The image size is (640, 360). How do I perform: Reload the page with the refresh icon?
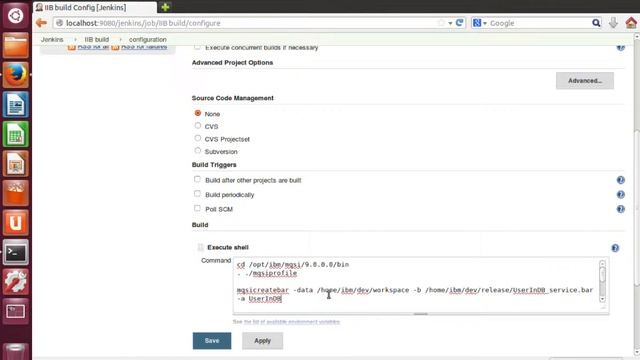[x=459, y=23]
